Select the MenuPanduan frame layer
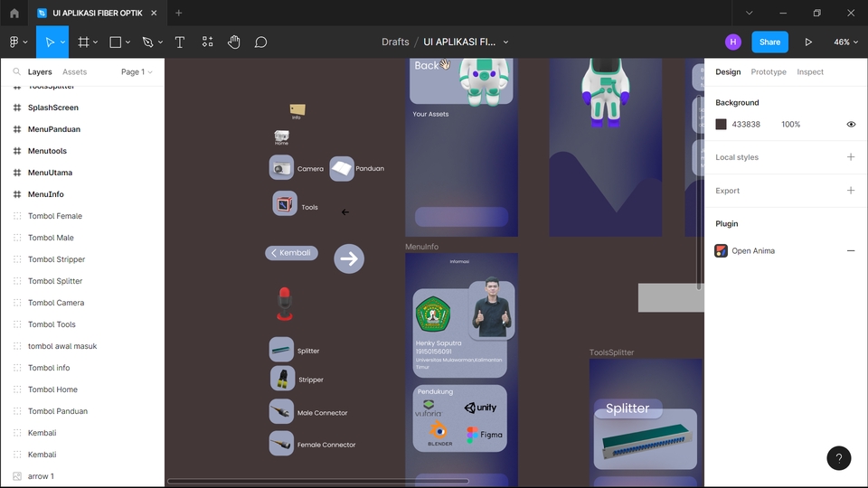Image resolution: width=868 pixels, height=488 pixels. point(54,129)
